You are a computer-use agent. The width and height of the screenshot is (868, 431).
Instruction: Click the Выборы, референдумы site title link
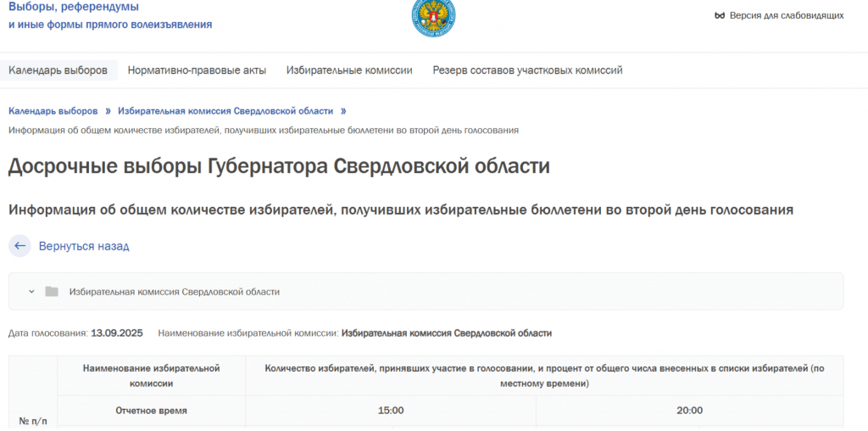coord(74,8)
